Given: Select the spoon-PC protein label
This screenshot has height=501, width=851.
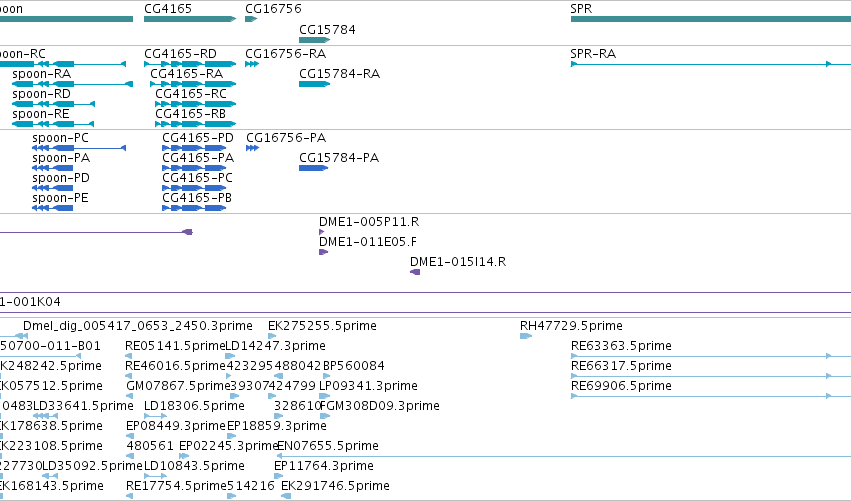Looking at the screenshot, I should coord(60,138).
